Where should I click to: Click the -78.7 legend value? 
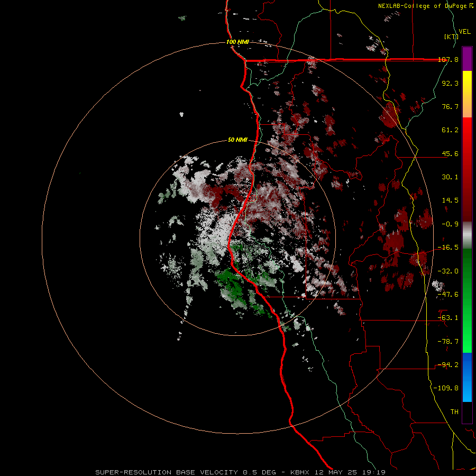click(448, 342)
